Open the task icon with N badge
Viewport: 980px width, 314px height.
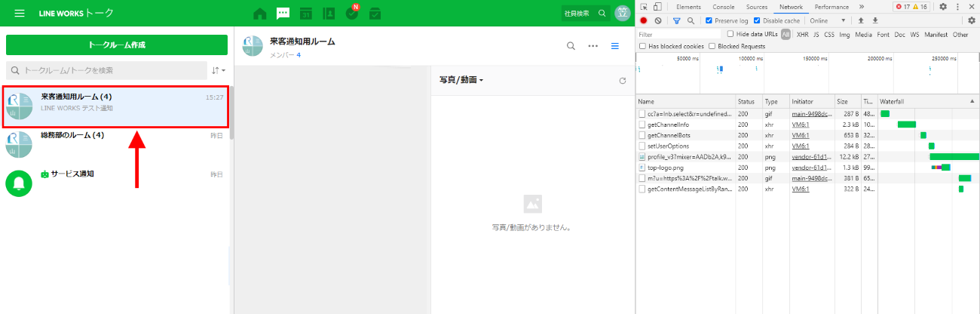pyautogui.click(x=352, y=14)
